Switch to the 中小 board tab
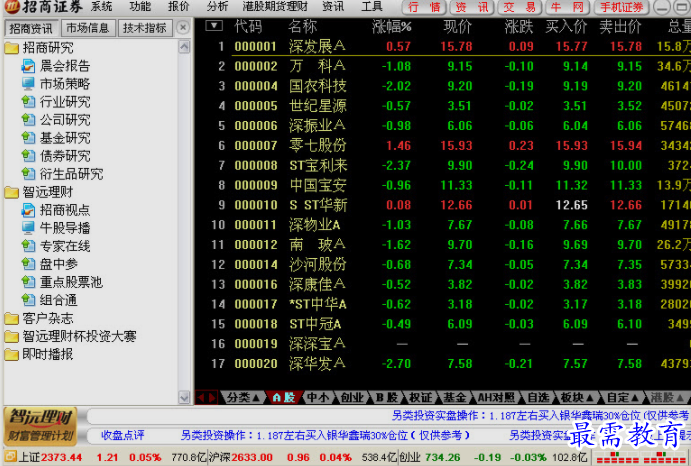Screen dimensions: 691x466 click(318, 398)
